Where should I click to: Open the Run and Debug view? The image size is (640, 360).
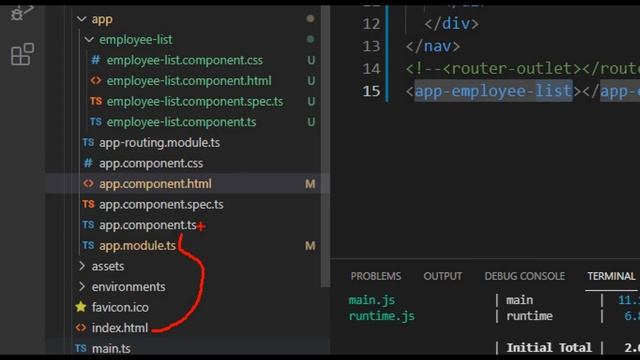pos(21,13)
